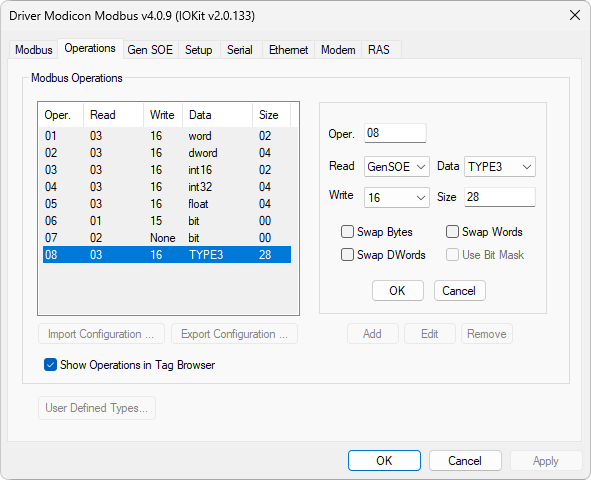Open User Defined Types dialog button

(x=97, y=408)
